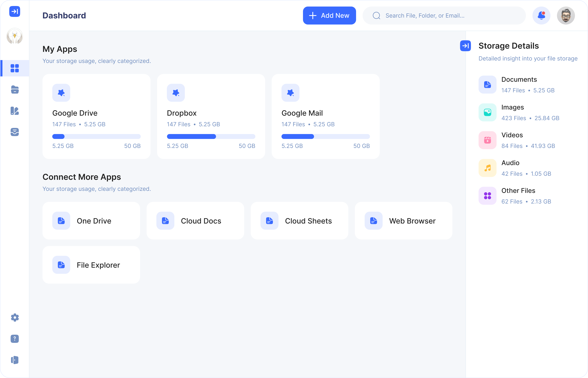Collapse the Storage Details panel
Screen dimensions: 588x378
pyautogui.click(x=466, y=46)
